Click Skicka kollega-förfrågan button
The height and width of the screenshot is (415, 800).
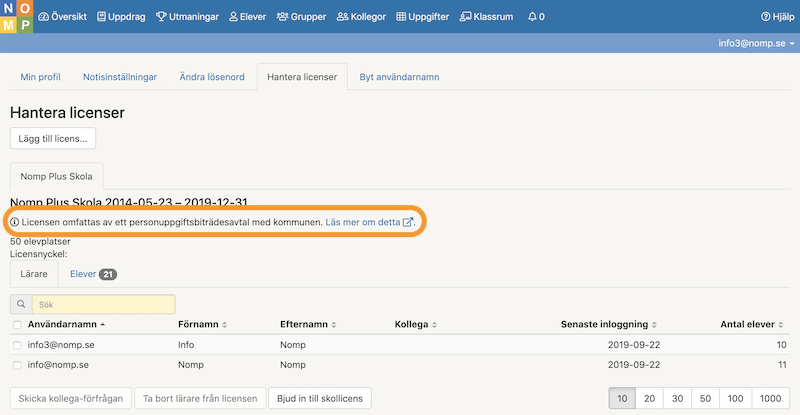click(x=71, y=399)
